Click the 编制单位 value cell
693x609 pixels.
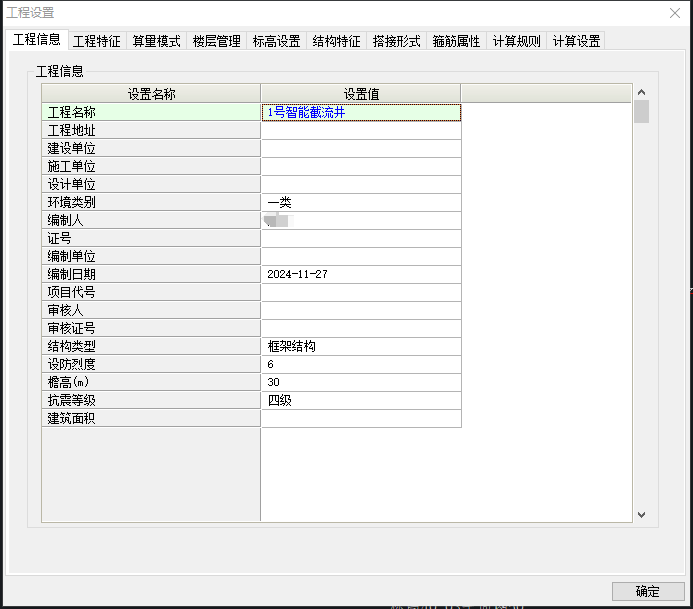[x=361, y=256]
